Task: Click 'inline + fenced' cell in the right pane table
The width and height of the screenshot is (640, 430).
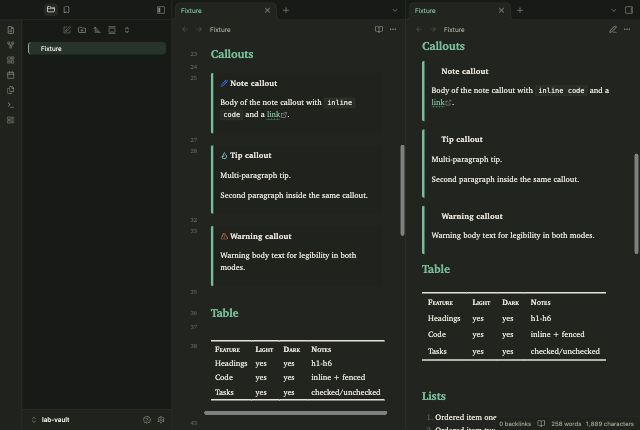Action: (557, 334)
